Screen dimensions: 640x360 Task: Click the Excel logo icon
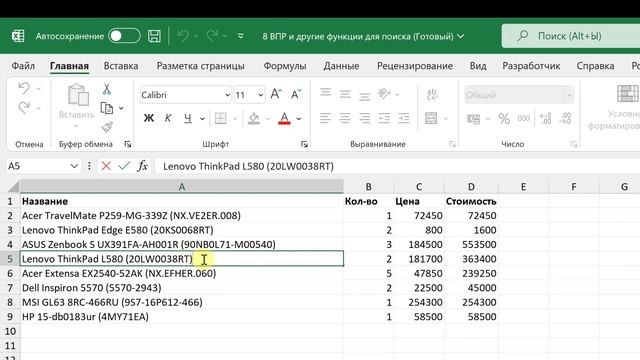18,36
